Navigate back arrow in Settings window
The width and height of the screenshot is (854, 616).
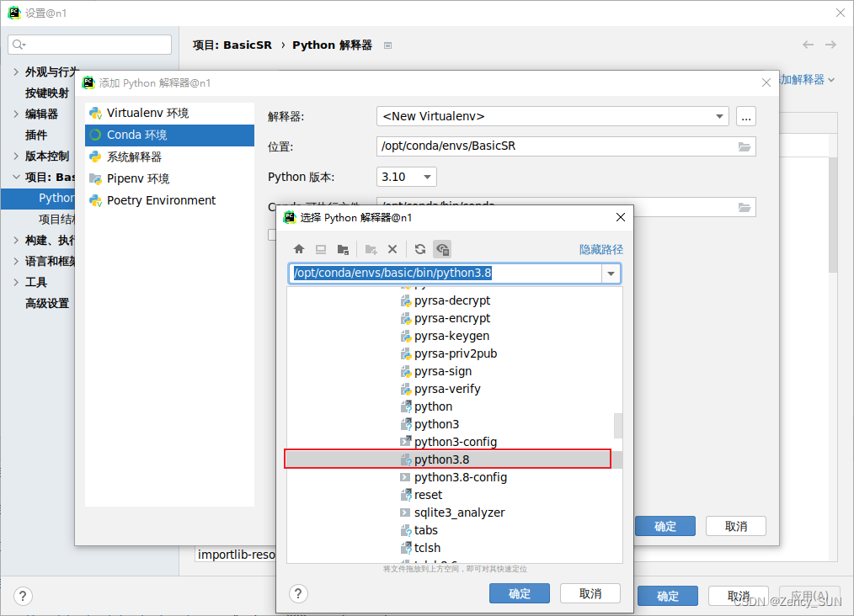click(808, 45)
